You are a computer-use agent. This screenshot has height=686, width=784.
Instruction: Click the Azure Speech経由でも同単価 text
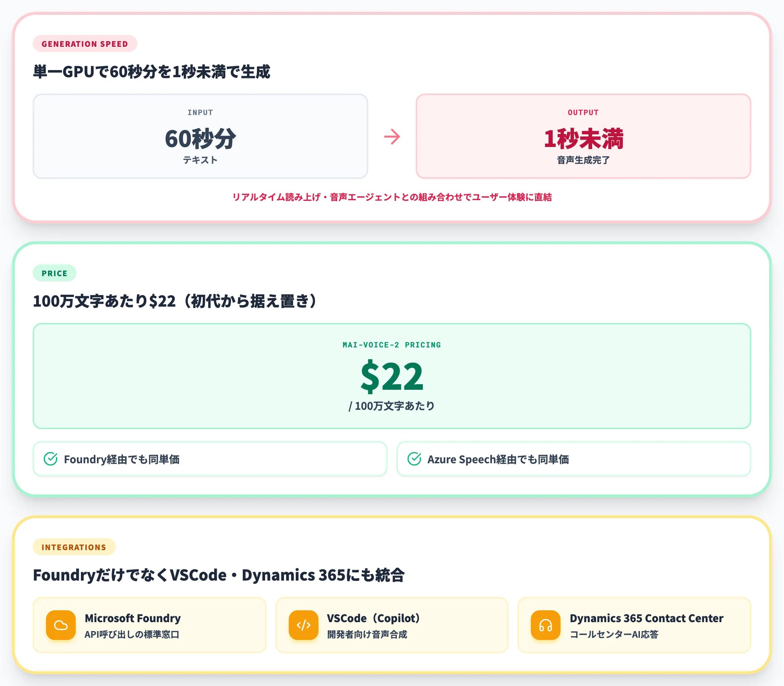(x=498, y=459)
